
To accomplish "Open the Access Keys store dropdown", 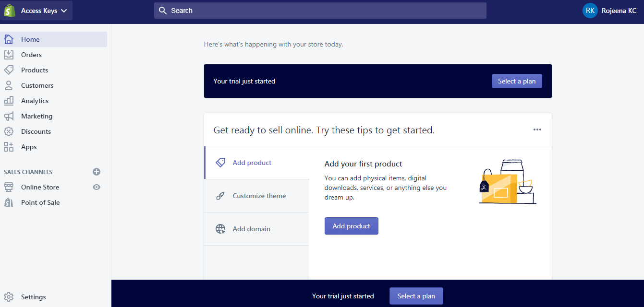I will (x=36, y=11).
